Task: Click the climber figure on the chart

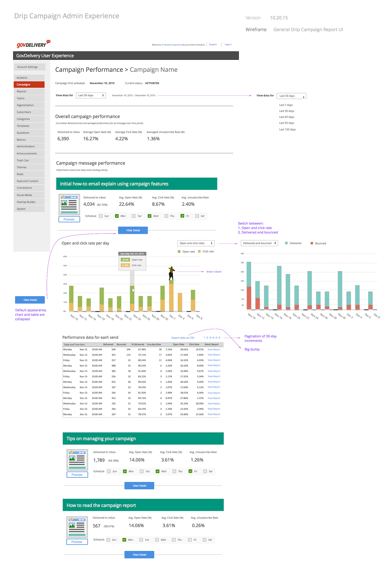Action: pos(171,273)
